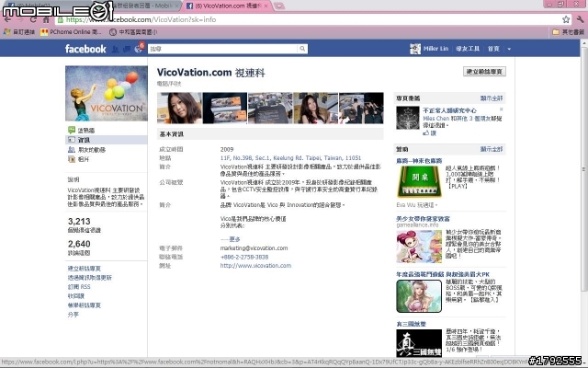Click the page vertical scrollbar

click(x=584, y=169)
